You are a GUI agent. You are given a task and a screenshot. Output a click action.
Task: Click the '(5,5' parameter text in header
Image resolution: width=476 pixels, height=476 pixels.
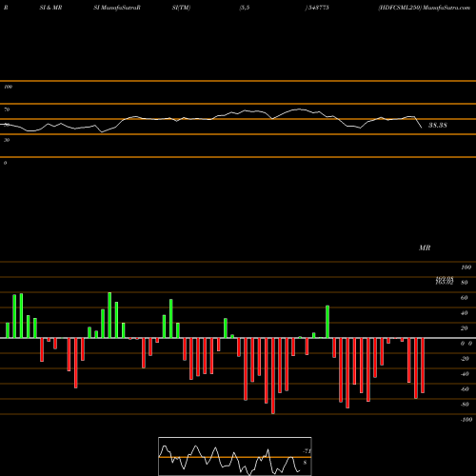coord(245,8)
